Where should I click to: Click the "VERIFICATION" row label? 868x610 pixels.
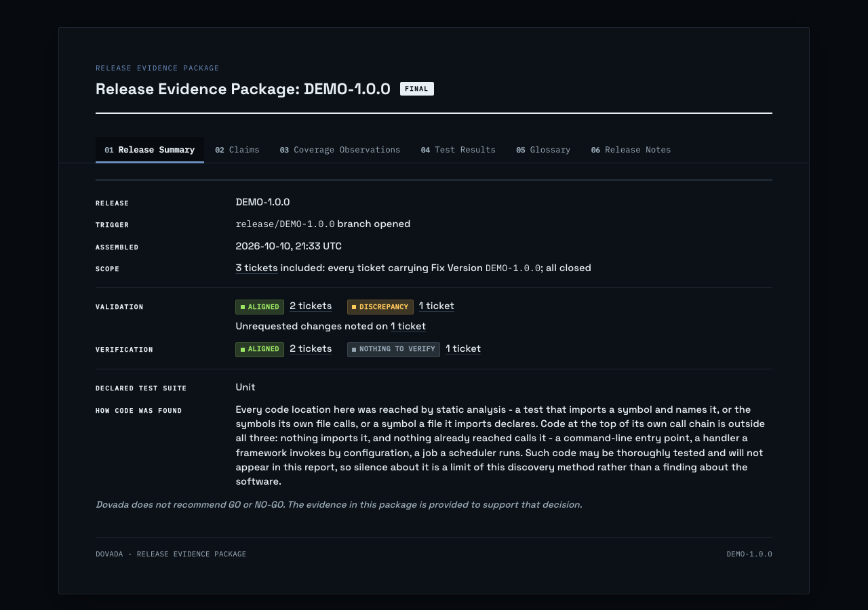coord(124,350)
